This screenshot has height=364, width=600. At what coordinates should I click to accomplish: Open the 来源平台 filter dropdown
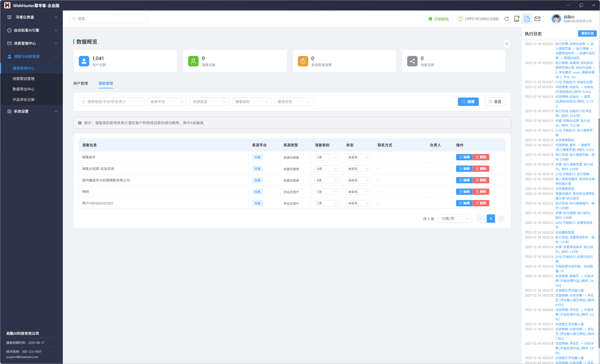tap(167, 102)
